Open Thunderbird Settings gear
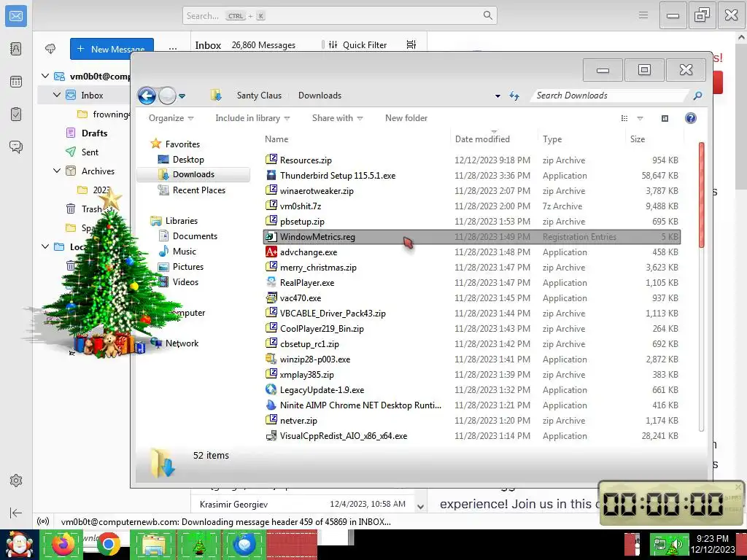The image size is (747, 560). click(x=16, y=481)
